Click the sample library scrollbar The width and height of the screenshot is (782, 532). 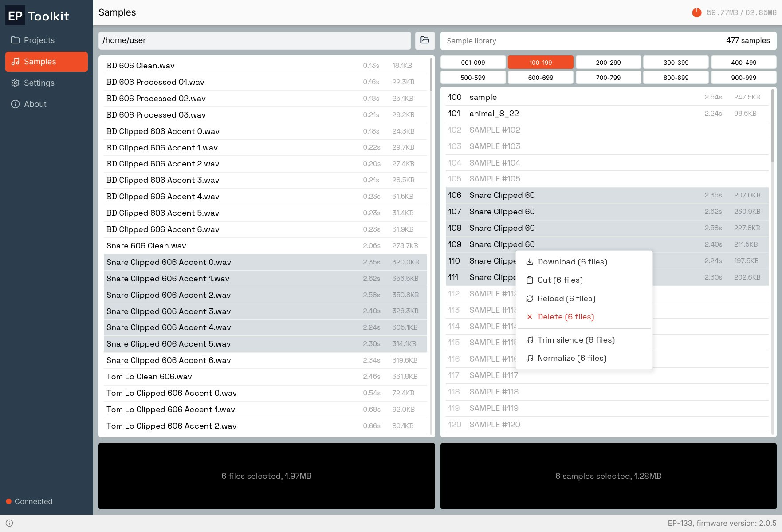(x=773, y=126)
